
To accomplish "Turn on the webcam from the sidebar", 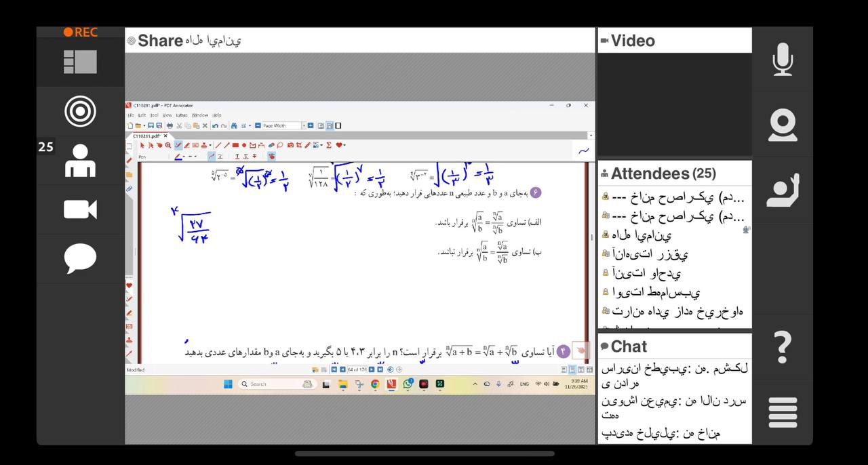I will point(782,125).
